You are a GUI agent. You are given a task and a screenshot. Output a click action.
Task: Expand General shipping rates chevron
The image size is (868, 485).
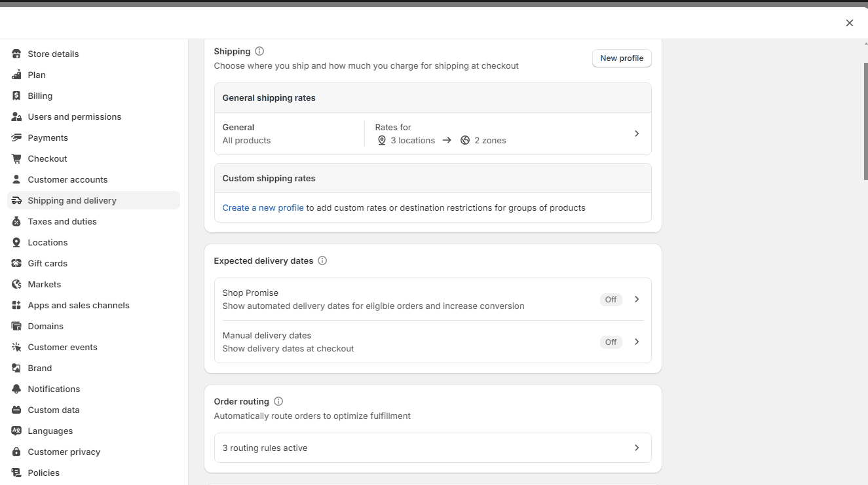636,134
